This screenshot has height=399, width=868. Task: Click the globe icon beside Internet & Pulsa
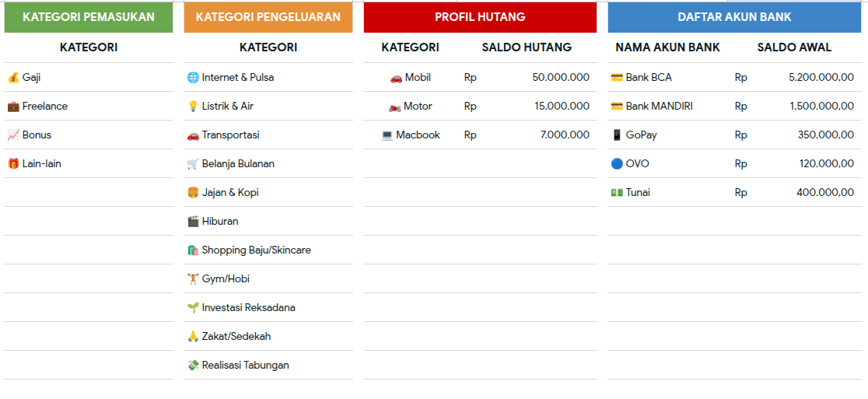point(193,78)
